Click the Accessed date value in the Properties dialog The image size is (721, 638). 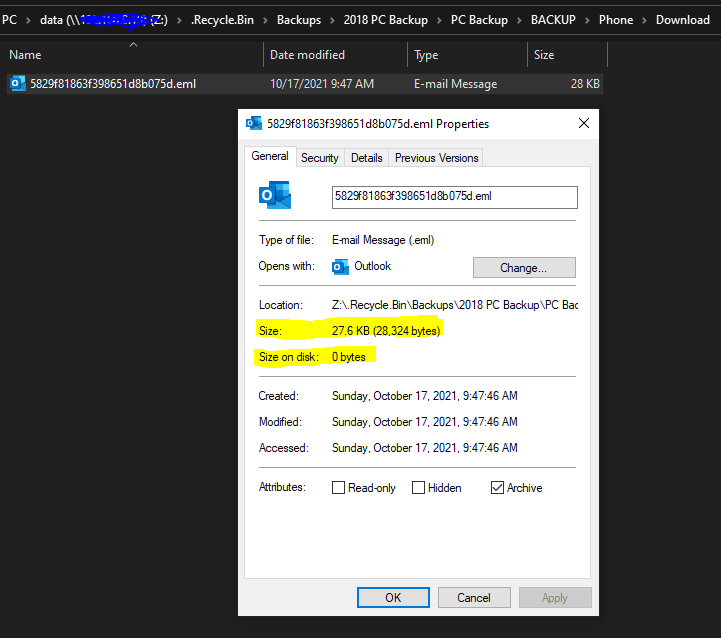point(425,448)
